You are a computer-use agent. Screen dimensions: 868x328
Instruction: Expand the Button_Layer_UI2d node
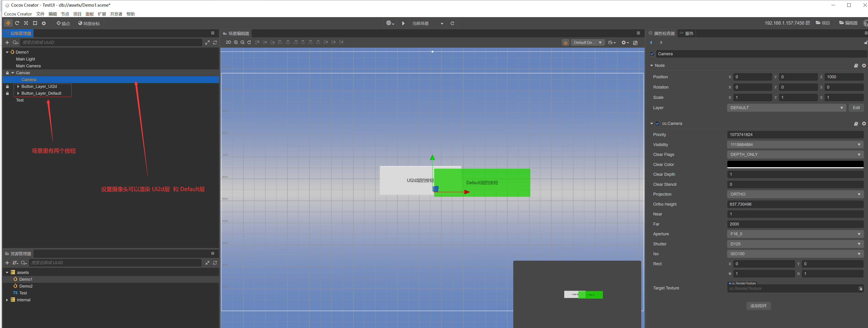(x=18, y=87)
